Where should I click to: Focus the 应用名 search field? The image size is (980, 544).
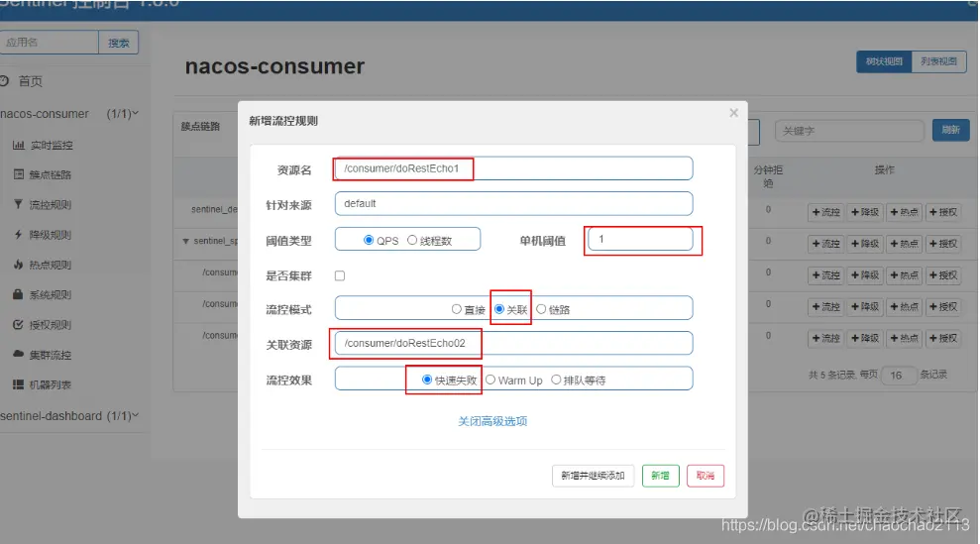coord(49,43)
